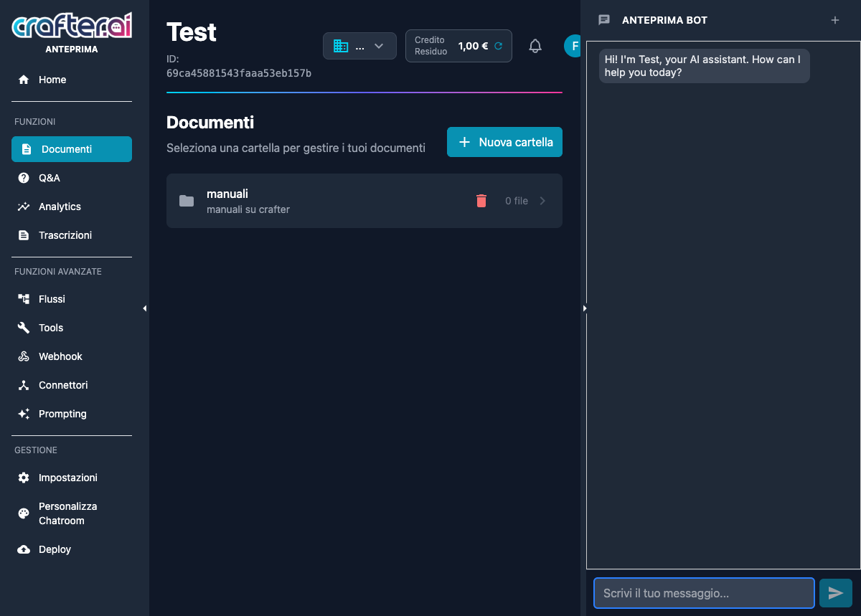
Task: Click the crafter.ai logo
Action: coord(72,27)
